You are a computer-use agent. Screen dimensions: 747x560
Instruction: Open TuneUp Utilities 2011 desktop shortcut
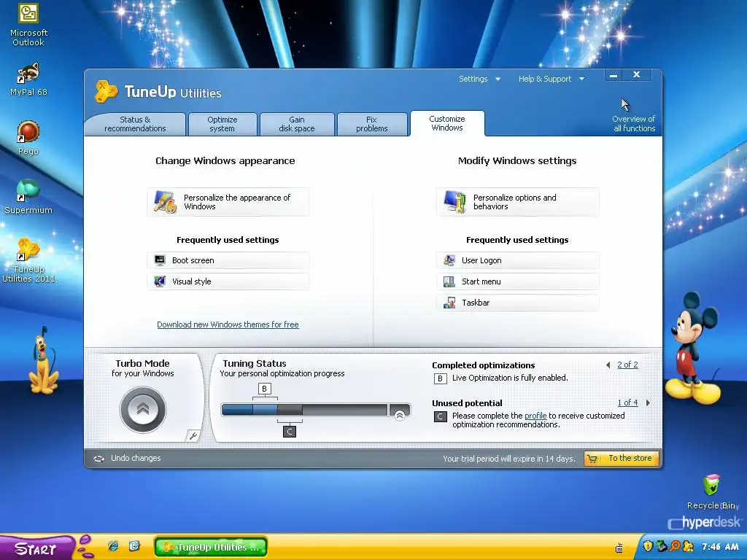coord(28,260)
